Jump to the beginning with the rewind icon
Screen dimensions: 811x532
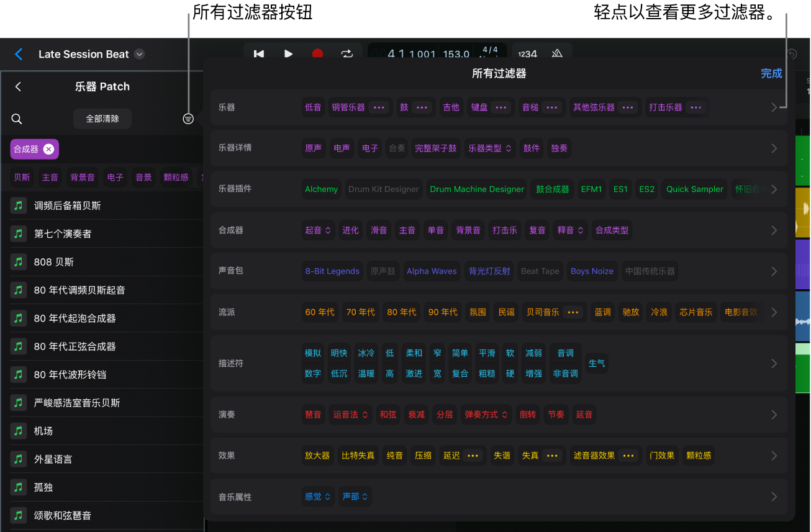(259, 54)
